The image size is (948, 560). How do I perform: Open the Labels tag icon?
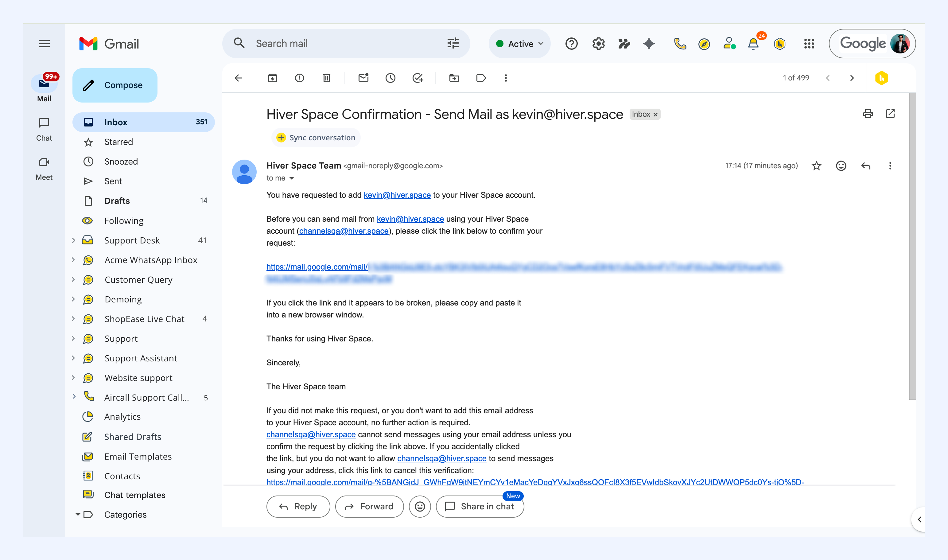point(481,78)
